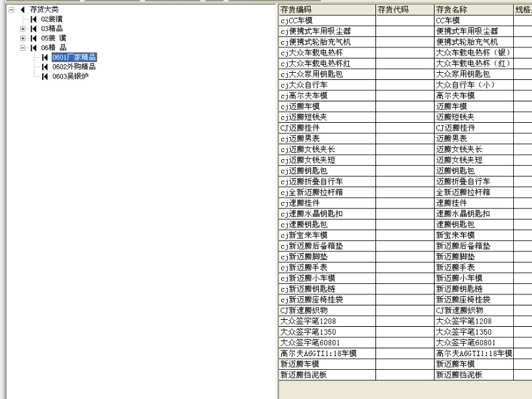Click the root icon next to 存货大类

click(23, 10)
